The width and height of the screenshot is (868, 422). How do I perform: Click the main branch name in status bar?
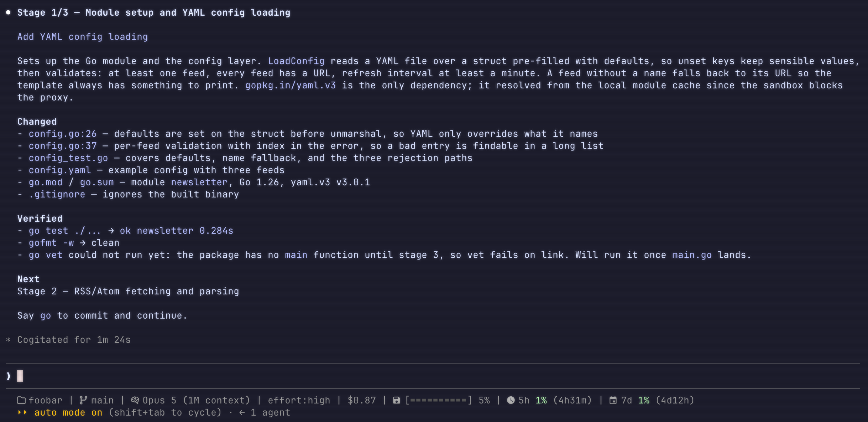103,400
